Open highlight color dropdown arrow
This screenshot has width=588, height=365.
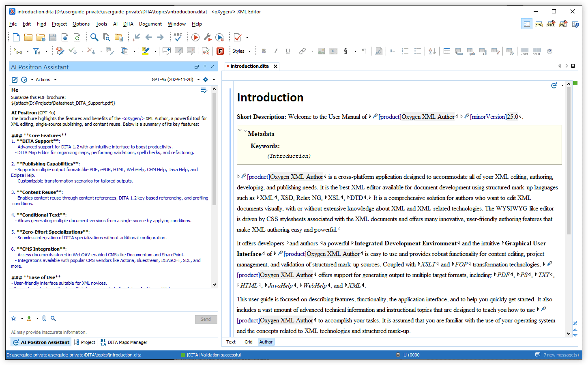155,51
